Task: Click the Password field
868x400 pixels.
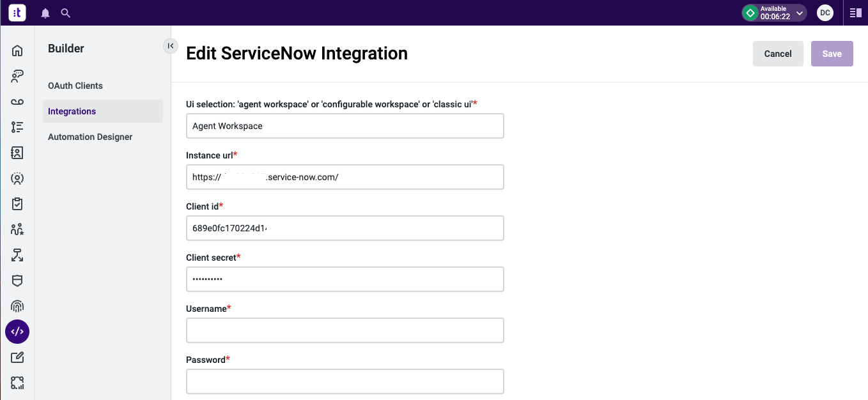Action: click(345, 381)
